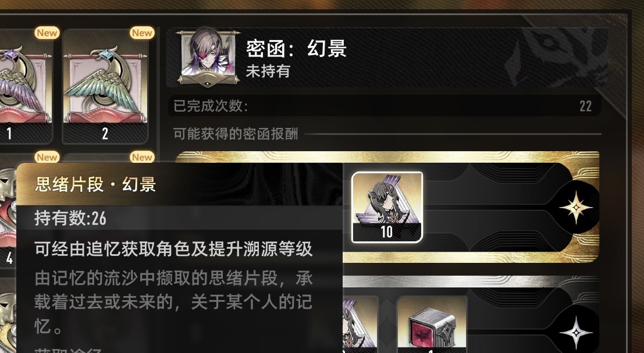This screenshot has height=353, width=644.
Task: Click the New badge on card 1
Action: (47, 33)
